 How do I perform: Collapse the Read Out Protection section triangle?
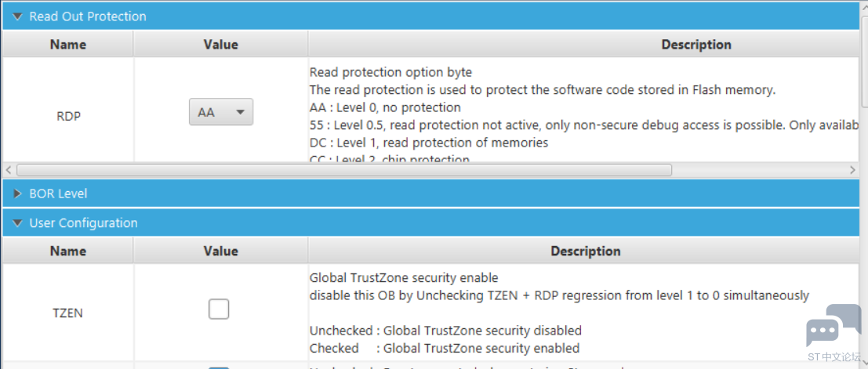click(18, 16)
